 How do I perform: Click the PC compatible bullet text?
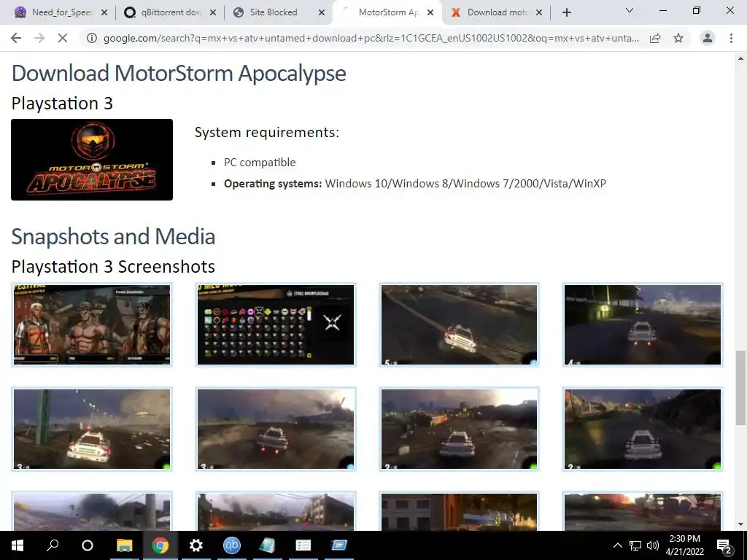point(260,163)
